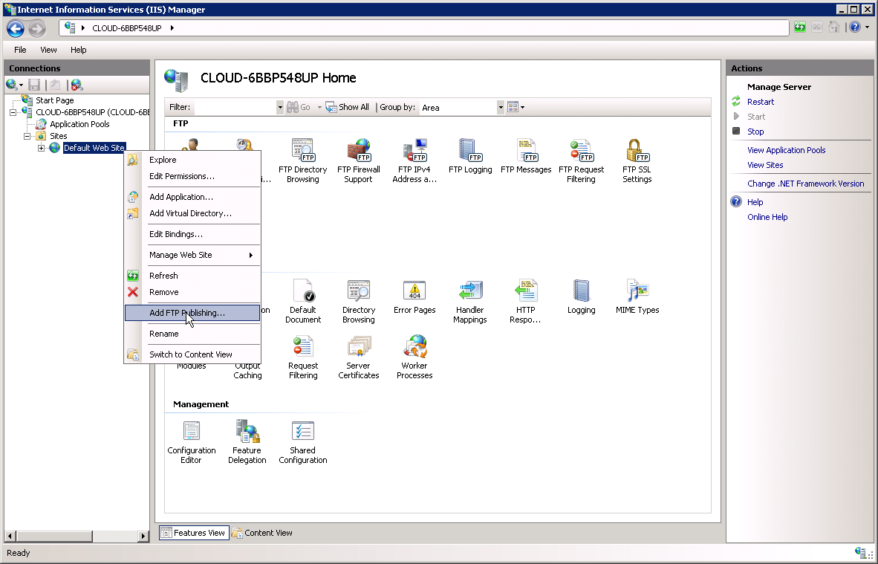Viewport: 878px width, 564px height.
Task: Select Switch to Content View menu entry
Action: 193,354
